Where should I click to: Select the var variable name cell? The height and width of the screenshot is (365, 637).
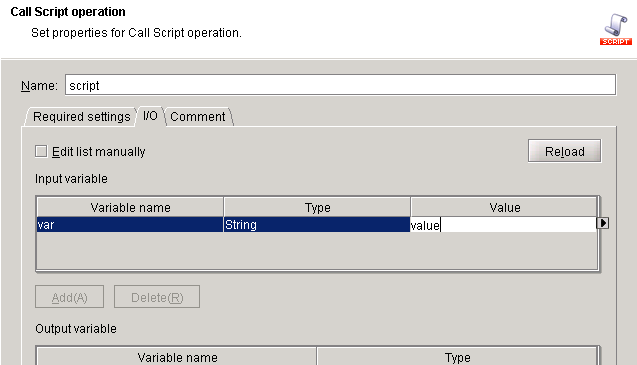pos(130,225)
